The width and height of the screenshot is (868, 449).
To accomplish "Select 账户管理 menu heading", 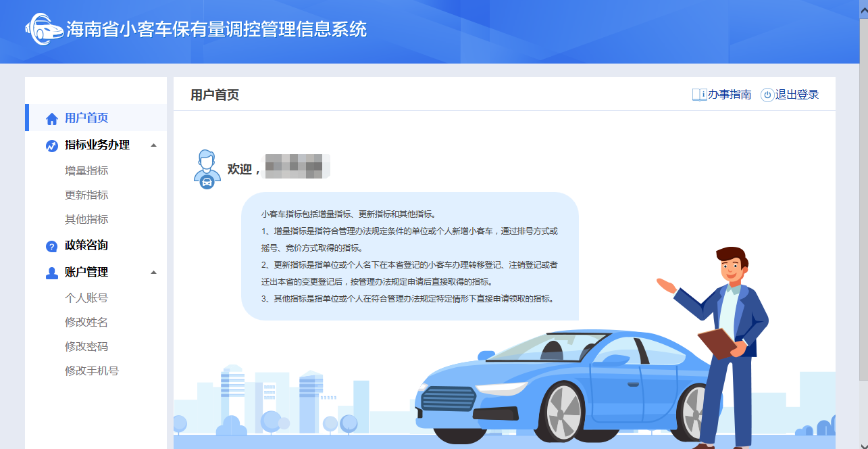I will [86, 272].
